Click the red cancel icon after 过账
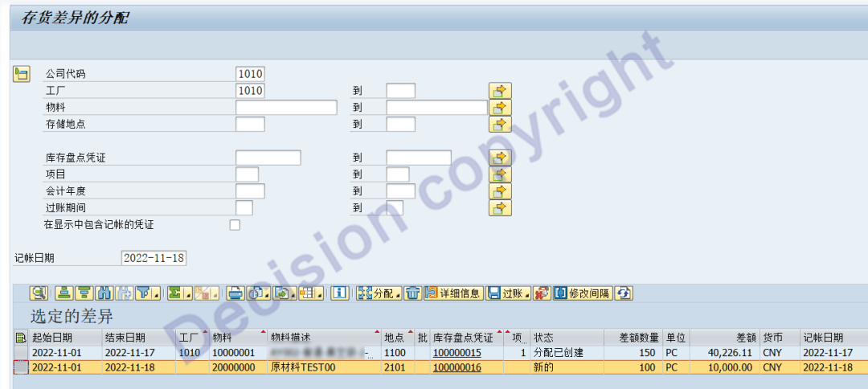This screenshot has width=868, height=389. tap(542, 293)
